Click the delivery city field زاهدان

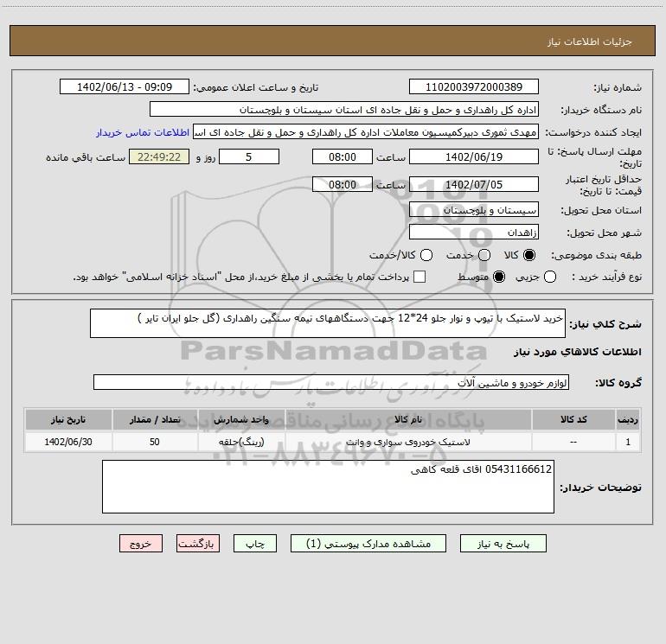[474, 233]
